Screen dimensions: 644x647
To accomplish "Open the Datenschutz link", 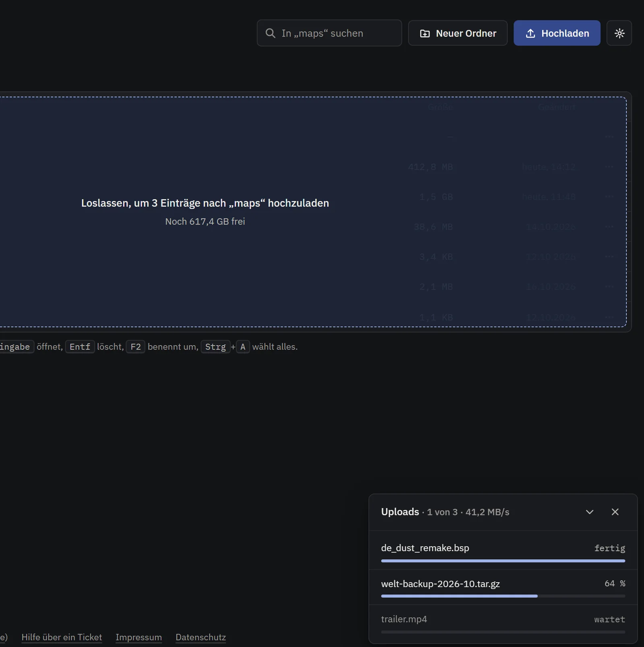I will (200, 637).
